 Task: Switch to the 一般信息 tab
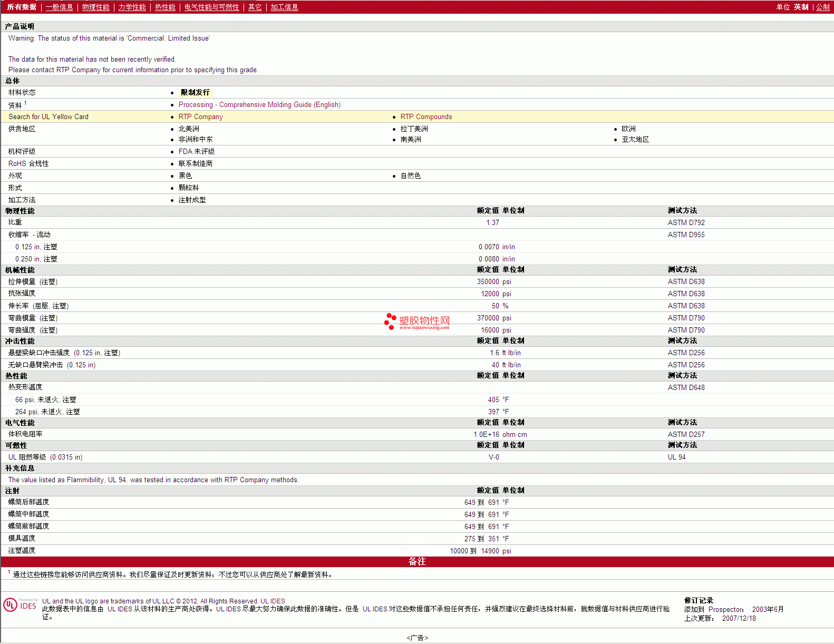pos(59,7)
